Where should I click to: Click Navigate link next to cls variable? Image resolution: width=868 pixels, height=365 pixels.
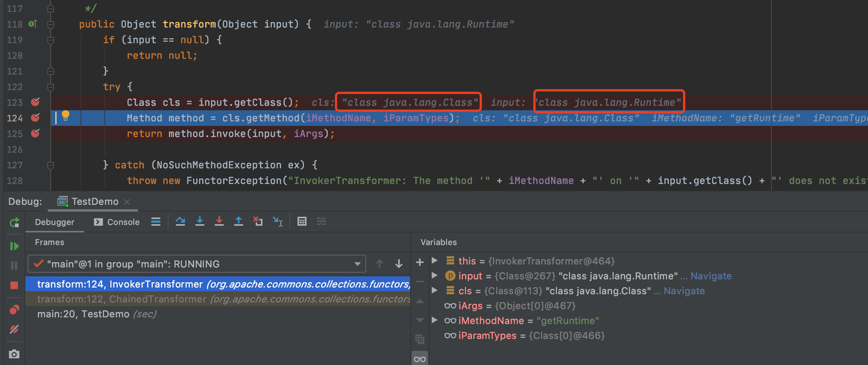coord(684,291)
